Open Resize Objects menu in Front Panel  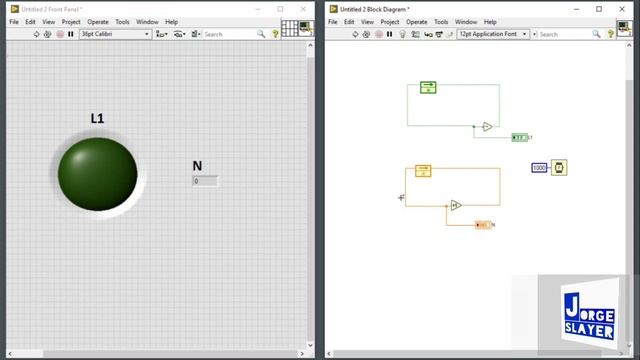pos(196,34)
